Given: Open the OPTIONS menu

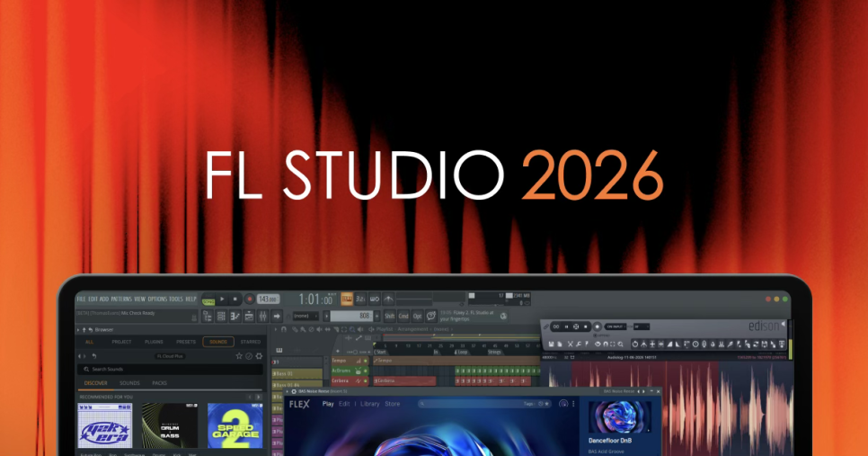Looking at the screenshot, I should (157, 299).
